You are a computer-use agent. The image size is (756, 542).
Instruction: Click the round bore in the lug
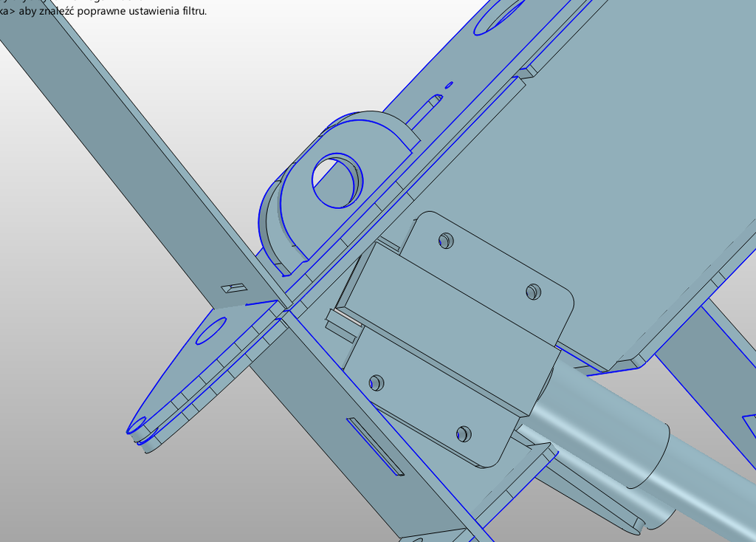[336, 179]
